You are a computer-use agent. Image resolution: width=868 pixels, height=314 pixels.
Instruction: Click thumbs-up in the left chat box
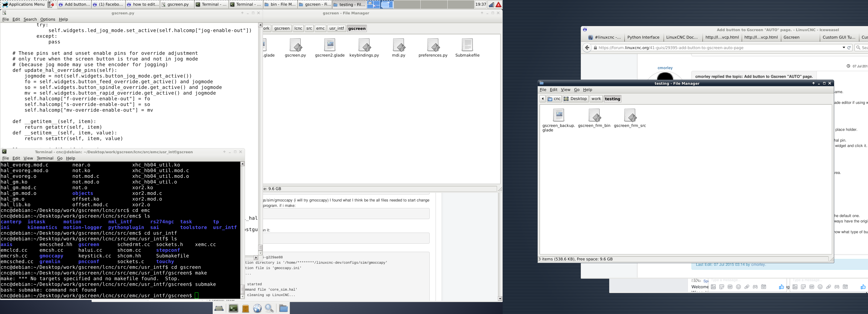pyautogui.click(x=781, y=287)
